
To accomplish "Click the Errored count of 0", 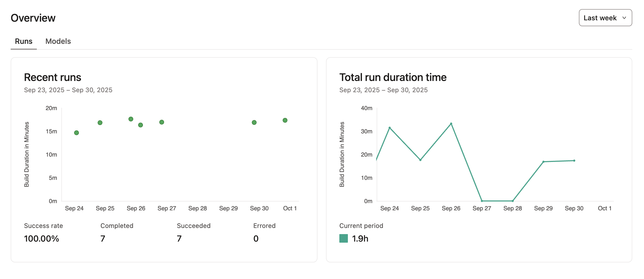I will point(255,239).
